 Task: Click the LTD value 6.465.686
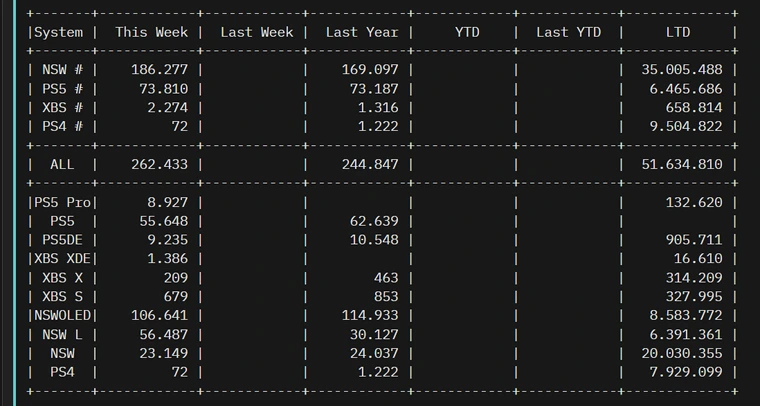coord(686,89)
